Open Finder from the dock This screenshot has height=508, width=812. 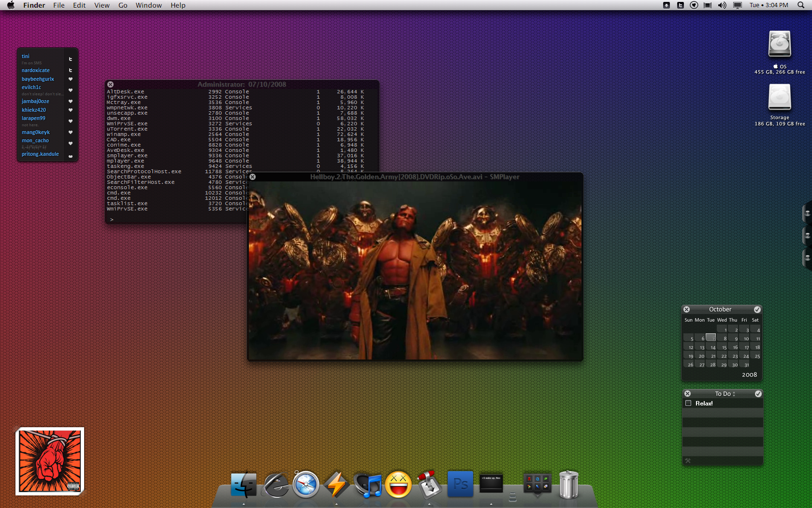pos(244,485)
